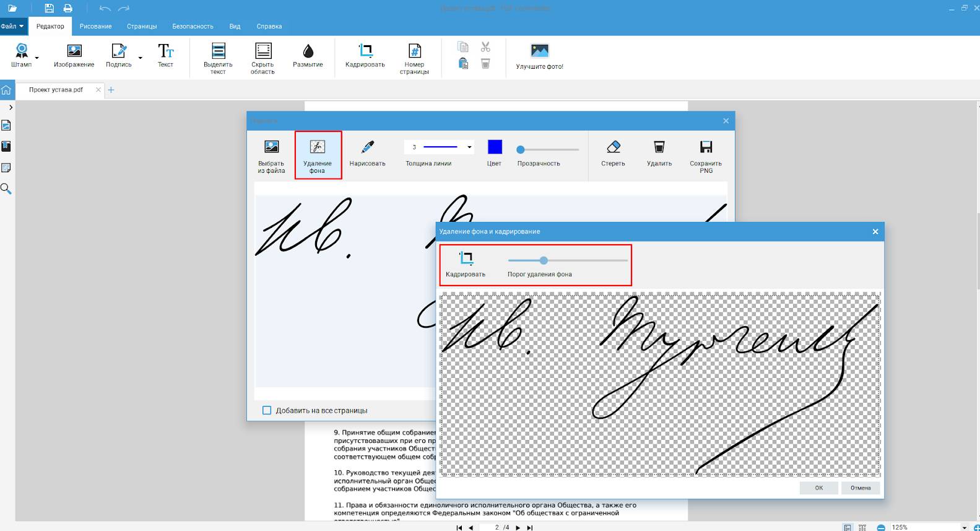Open the Безопасность tab
Viewport: 980px width, 531px height.
[x=193, y=27]
